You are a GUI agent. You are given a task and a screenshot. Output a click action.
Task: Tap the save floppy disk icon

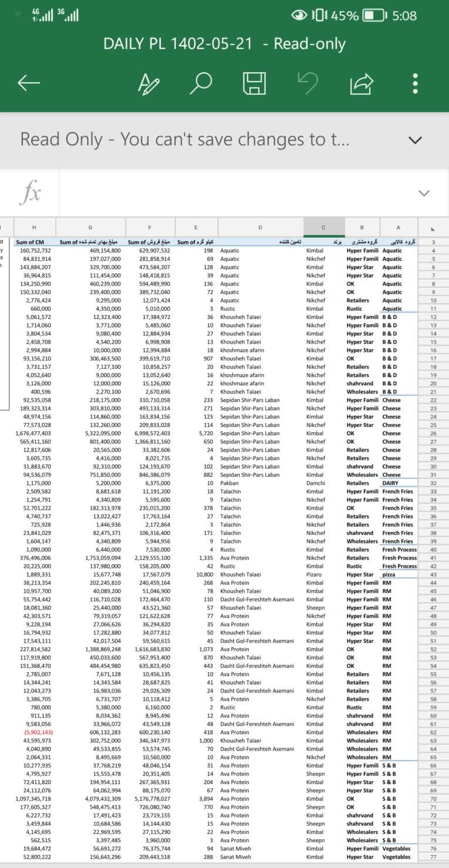coord(254,83)
